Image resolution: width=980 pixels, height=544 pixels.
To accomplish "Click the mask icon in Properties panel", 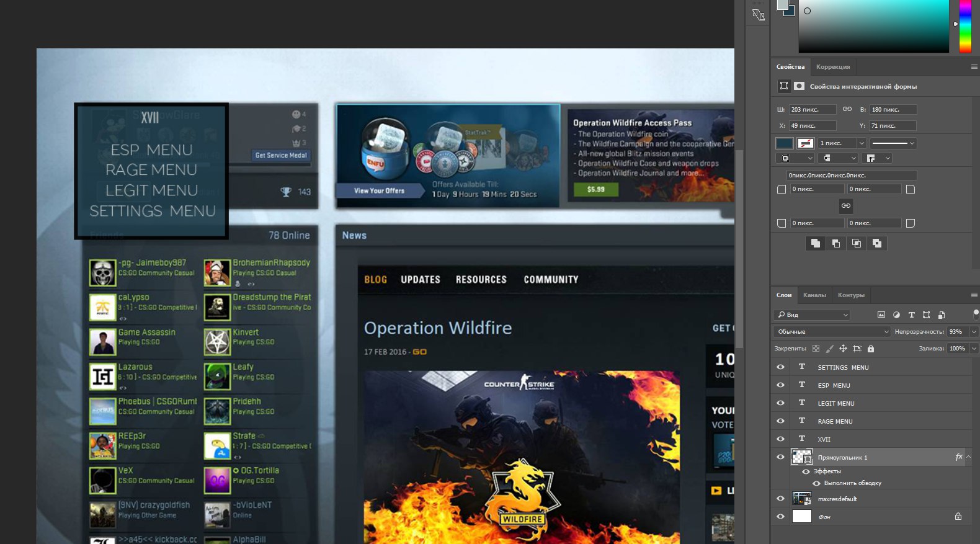I will tap(800, 86).
